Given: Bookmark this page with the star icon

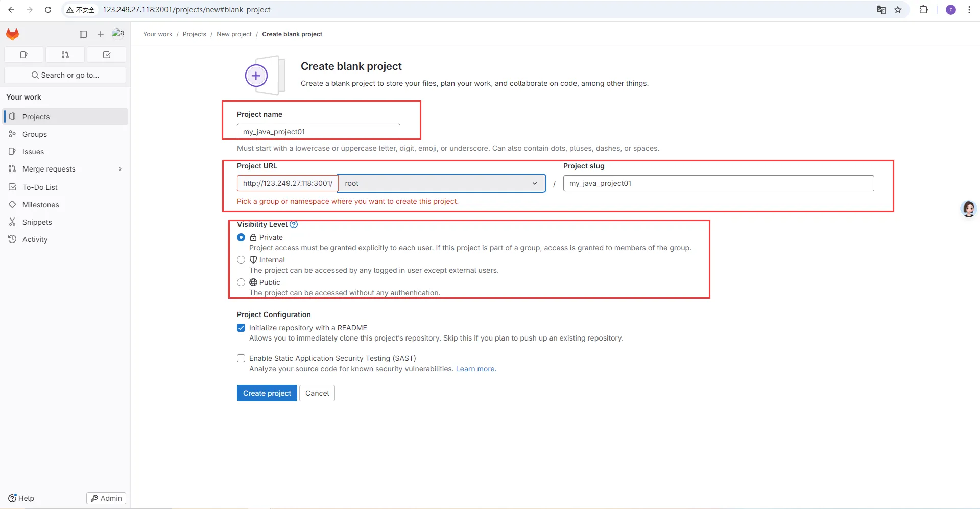Looking at the screenshot, I should click(898, 10).
